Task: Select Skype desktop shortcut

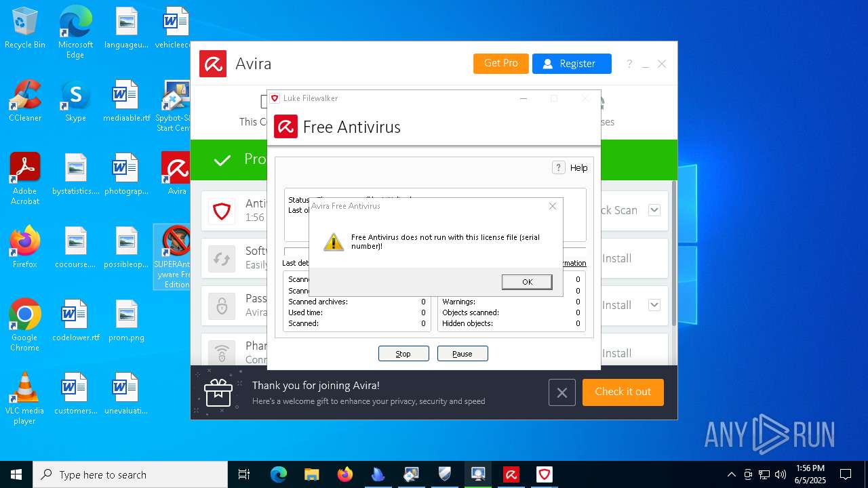Action: click(75, 102)
